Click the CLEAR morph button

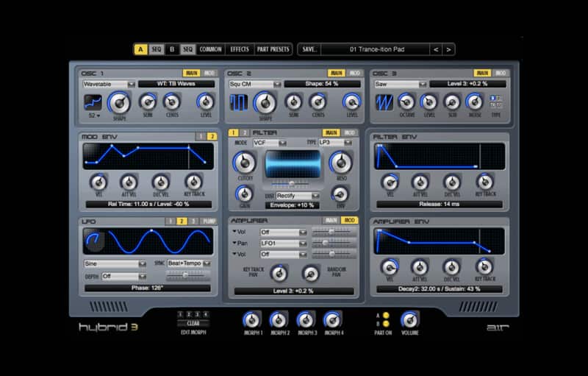pos(193,324)
